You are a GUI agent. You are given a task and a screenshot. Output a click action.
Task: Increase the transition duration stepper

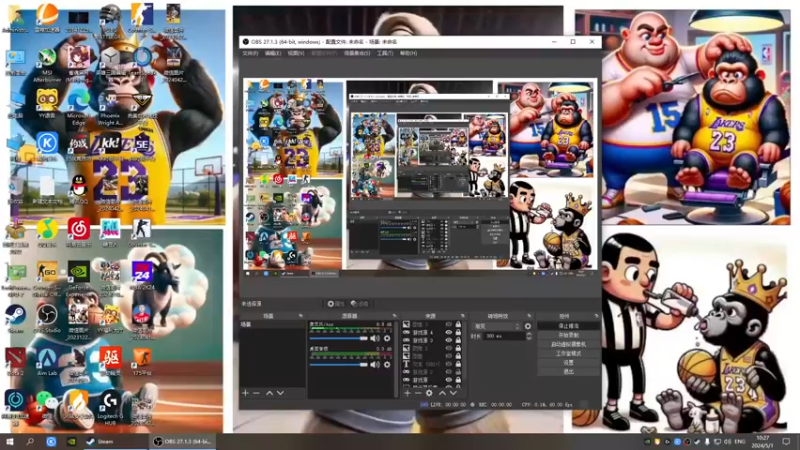pyautogui.click(x=529, y=334)
